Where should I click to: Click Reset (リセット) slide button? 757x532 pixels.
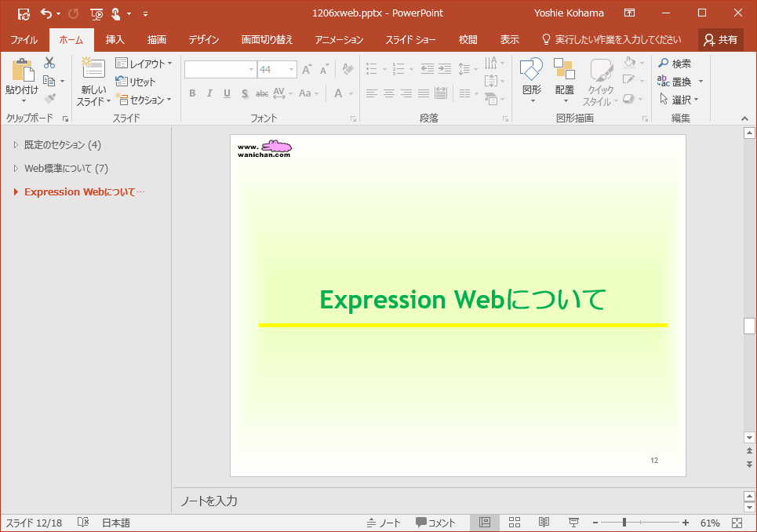[x=136, y=82]
